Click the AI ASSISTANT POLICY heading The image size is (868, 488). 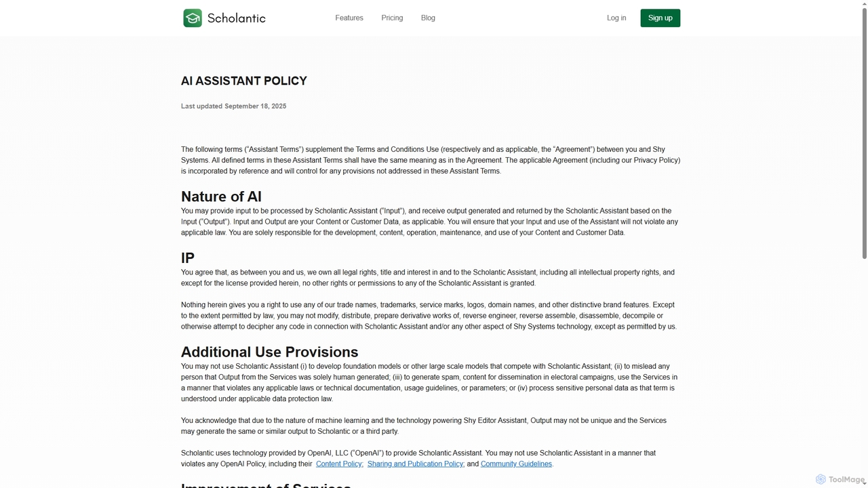(244, 81)
